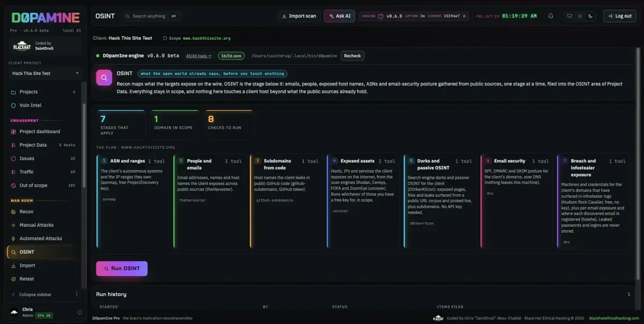
Task: Click the STATUS column header
Action: 340,307
